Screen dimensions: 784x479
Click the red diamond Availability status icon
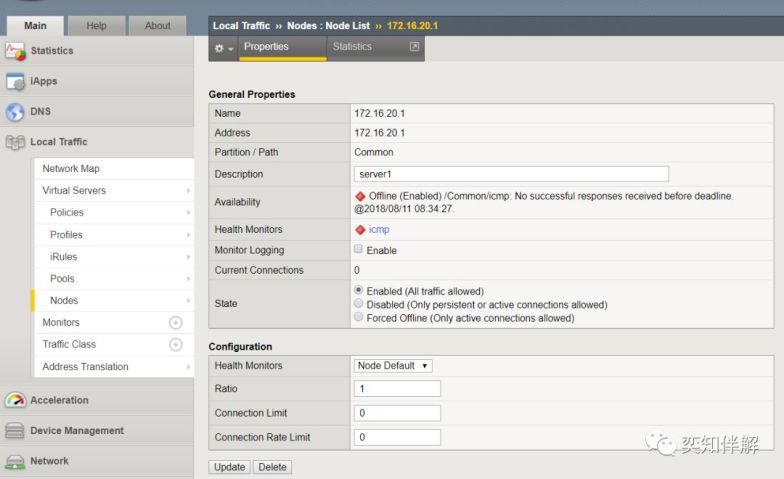coord(360,196)
